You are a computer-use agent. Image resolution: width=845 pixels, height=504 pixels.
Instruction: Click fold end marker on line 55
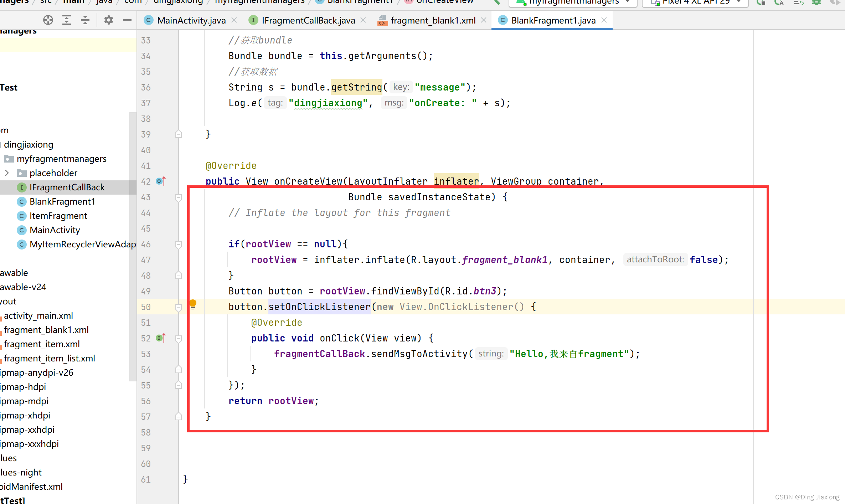tap(179, 385)
